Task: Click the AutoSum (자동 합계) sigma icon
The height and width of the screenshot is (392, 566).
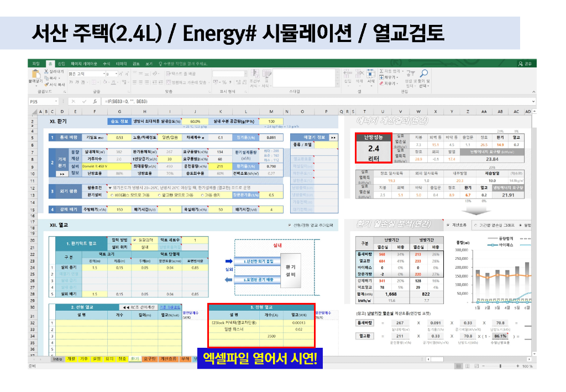Action: [x=381, y=71]
